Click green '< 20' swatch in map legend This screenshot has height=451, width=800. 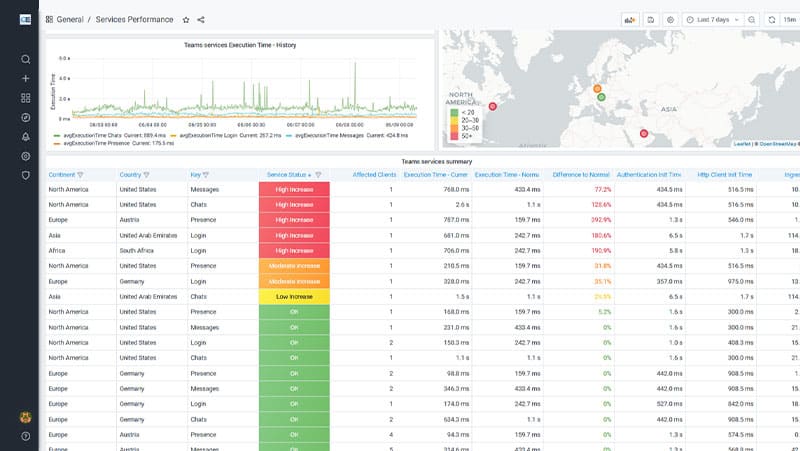click(454, 112)
